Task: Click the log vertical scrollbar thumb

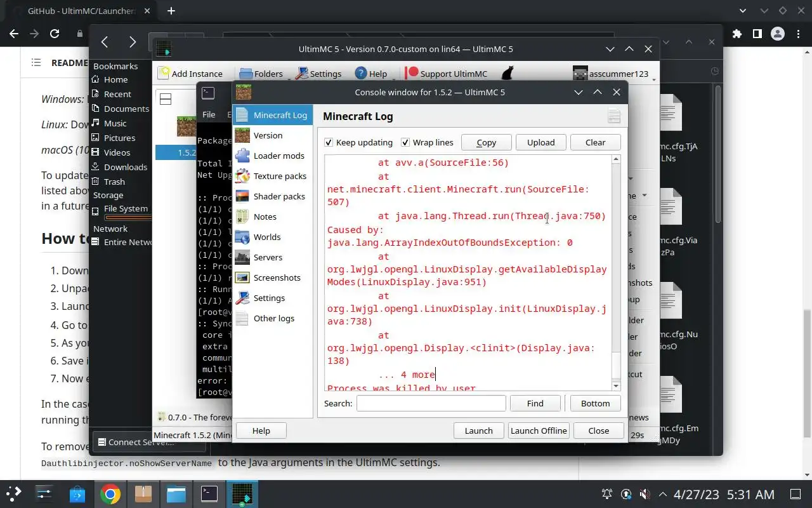Action: [616, 366]
